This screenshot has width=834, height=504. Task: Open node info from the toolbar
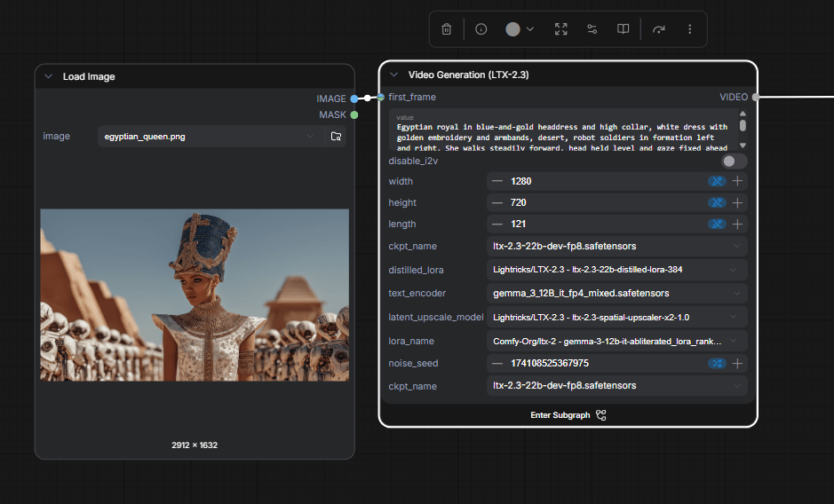click(x=481, y=29)
